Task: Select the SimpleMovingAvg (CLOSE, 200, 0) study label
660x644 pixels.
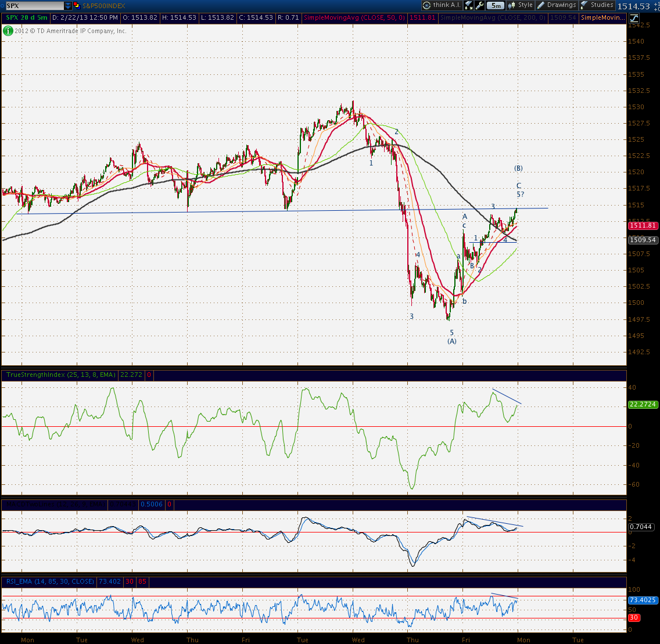Action: coord(493,17)
